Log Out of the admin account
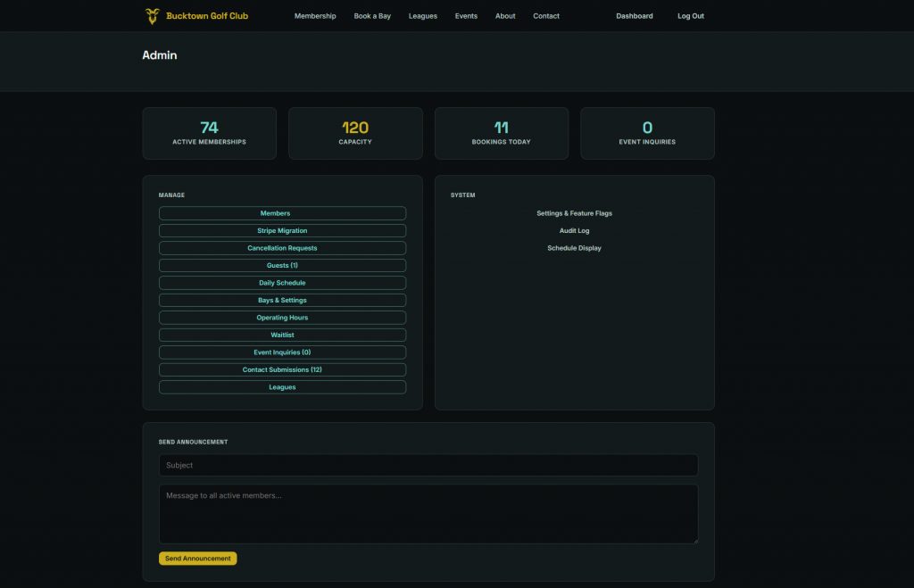Image resolution: width=914 pixels, height=588 pixels. click(x=690, y=16)
